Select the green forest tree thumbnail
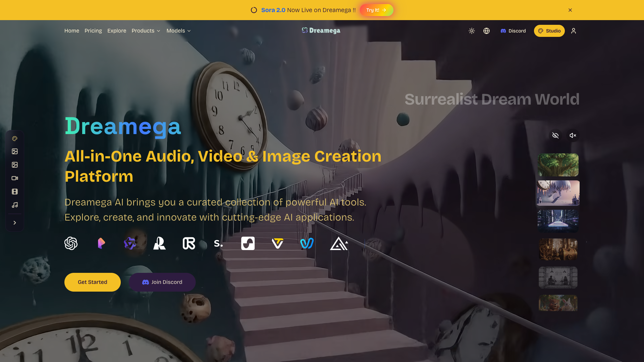 point(558,165)
